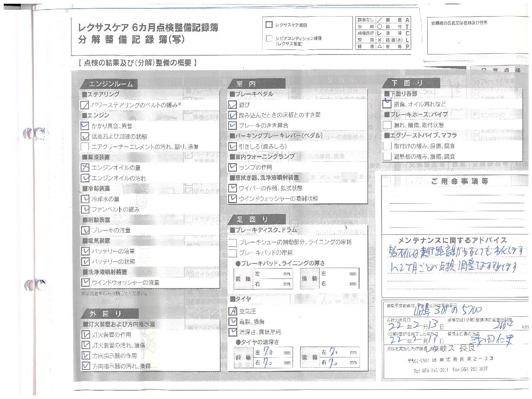Toggle ワイパーの作動 checkbox
The width and height of the screenshot is (532, 399).
pos(232,188)
